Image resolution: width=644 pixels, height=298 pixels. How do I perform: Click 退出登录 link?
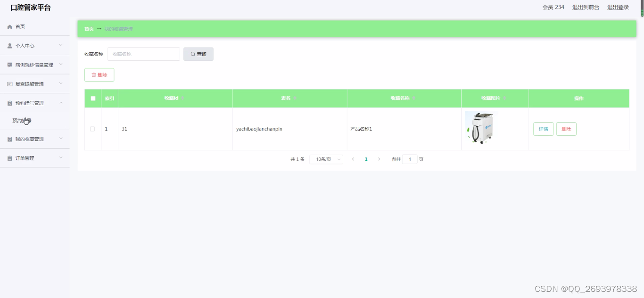click(618, 7)
